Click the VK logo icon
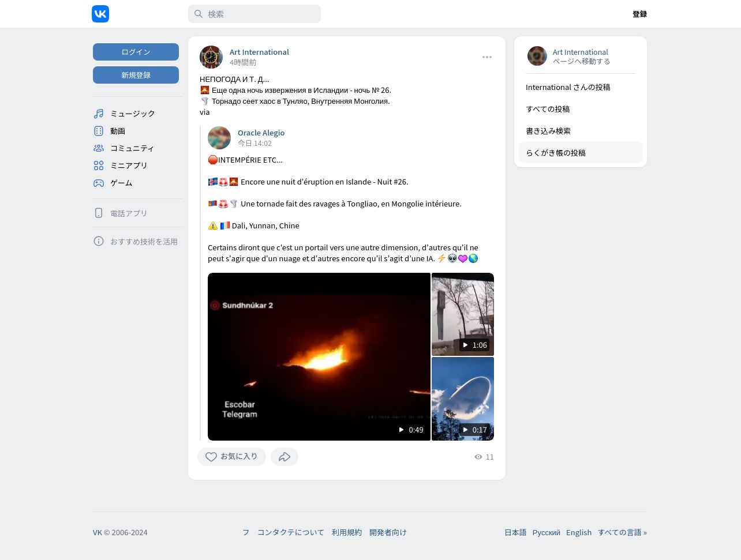741x560 pixels. [x=100, y=14]
